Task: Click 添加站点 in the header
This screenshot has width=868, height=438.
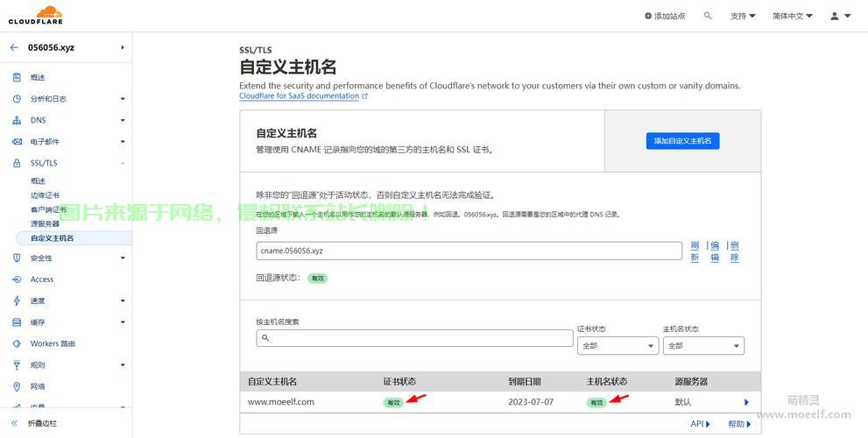Action: coord(665,16)
